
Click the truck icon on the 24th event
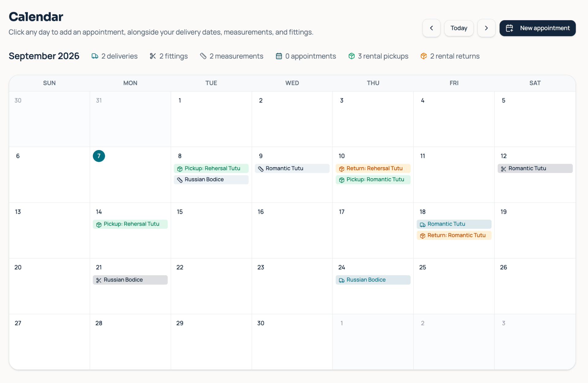coord(342,280)
